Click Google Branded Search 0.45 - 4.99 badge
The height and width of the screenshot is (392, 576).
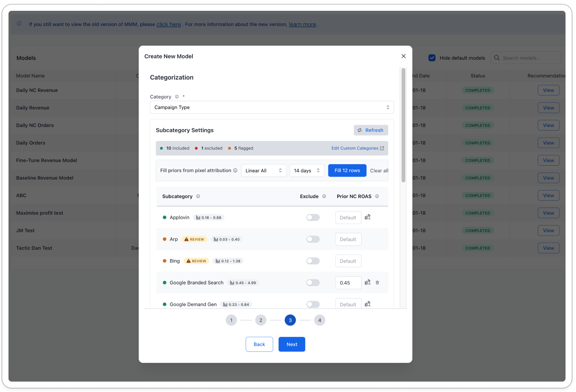point(243,283)
